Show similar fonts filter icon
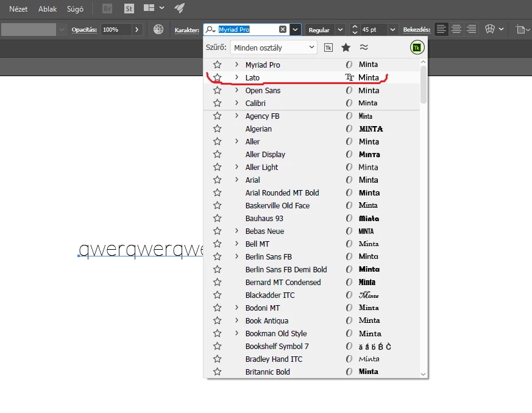 [364, 47]
